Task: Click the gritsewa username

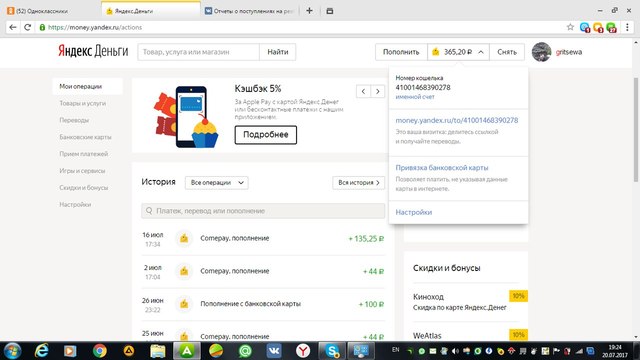Action: tap(569, 52)
